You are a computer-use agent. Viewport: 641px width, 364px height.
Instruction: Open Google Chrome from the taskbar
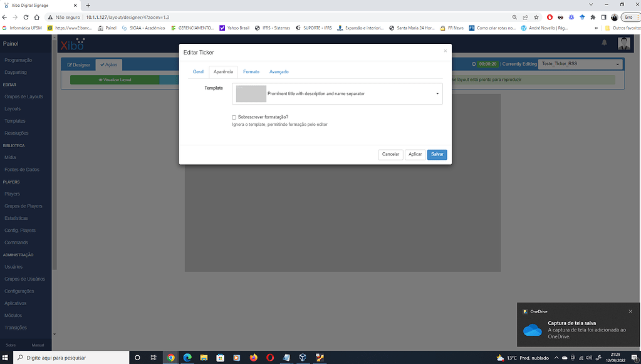click(x=170, y=358)
